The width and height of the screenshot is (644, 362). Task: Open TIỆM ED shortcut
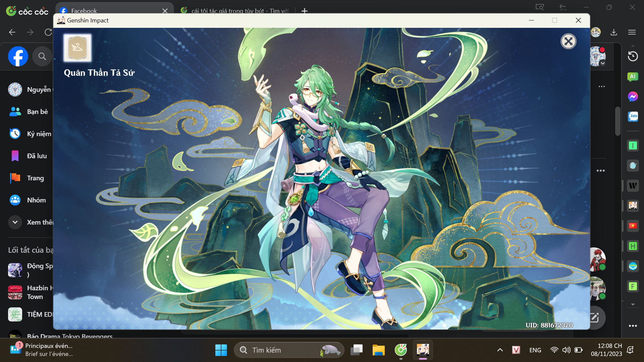click(x=30, y=314)
